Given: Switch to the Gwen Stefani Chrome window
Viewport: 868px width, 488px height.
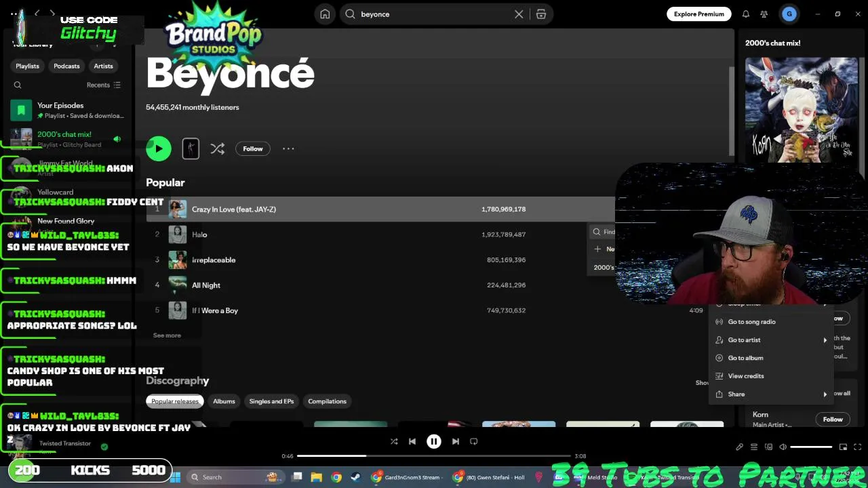Looking at the screenshot, I should [x=489, y=477].
